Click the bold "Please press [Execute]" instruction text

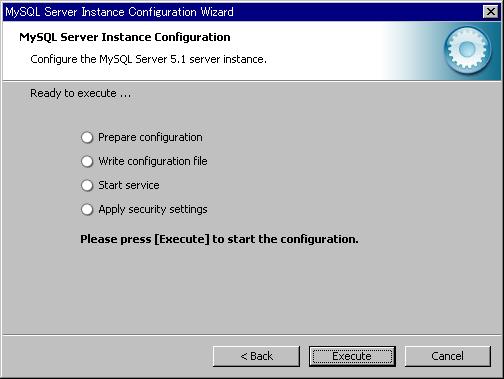pos(219,239)
